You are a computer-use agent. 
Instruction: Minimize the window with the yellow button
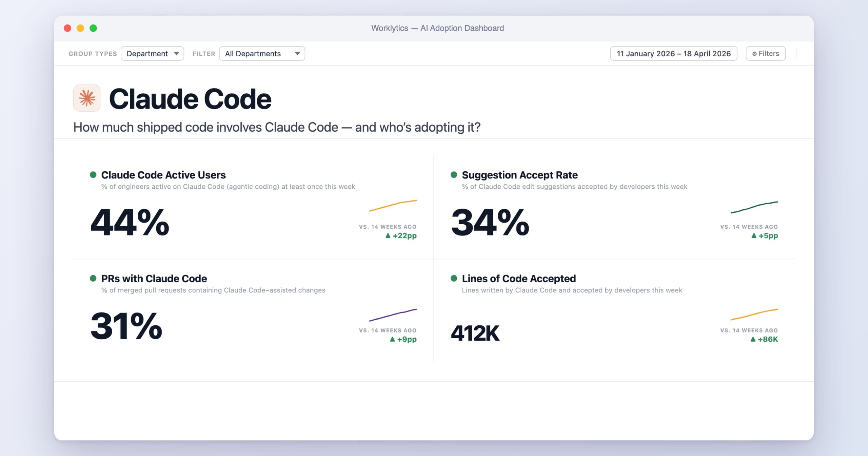tap(80, 28)
